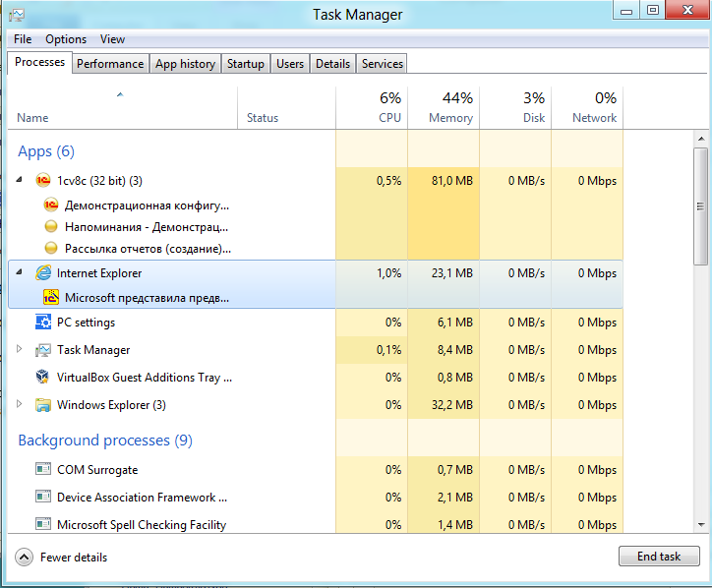Select the Device Association Framework process
Screen dimensions: 712x588
(315, 498)
